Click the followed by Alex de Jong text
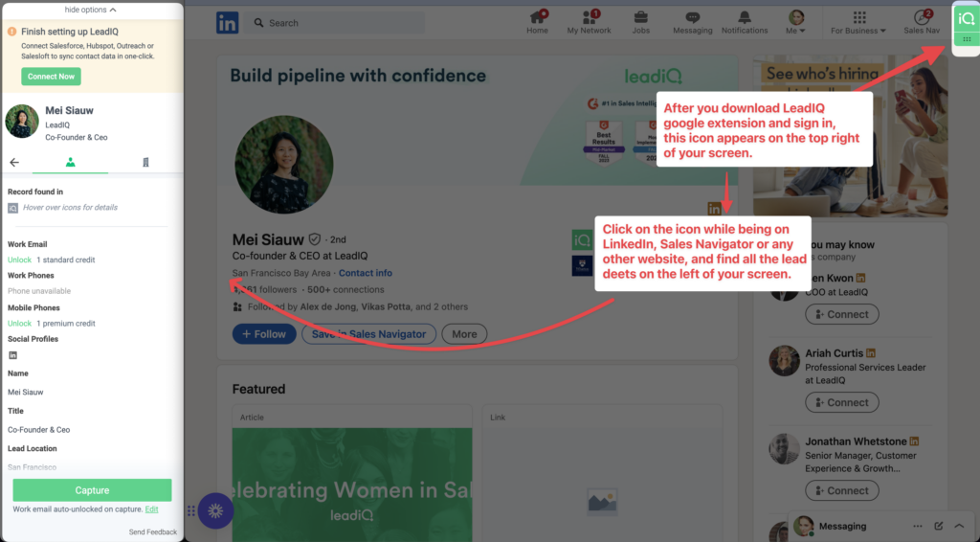Image resolution: width=980 pixels, height=542 pixels. (358, 307)
